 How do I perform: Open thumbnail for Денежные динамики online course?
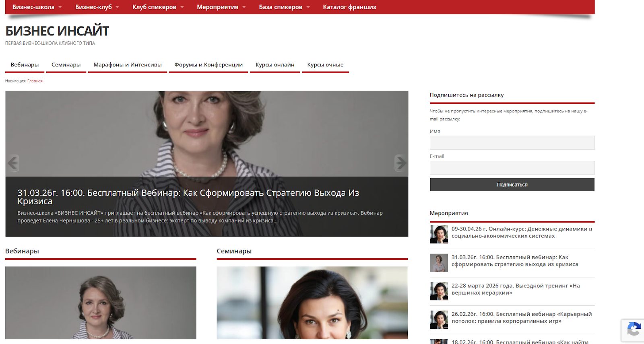point(439,235)
